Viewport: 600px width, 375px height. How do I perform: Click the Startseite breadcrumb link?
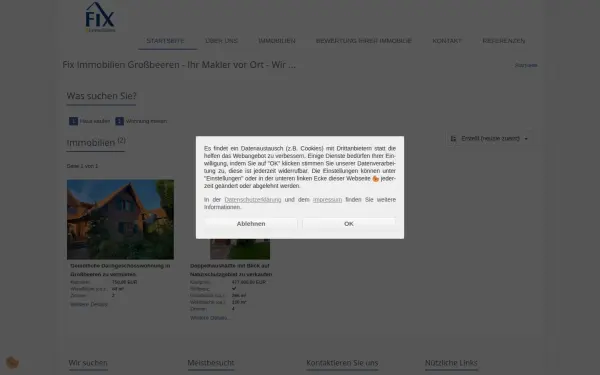pos(526,65)
